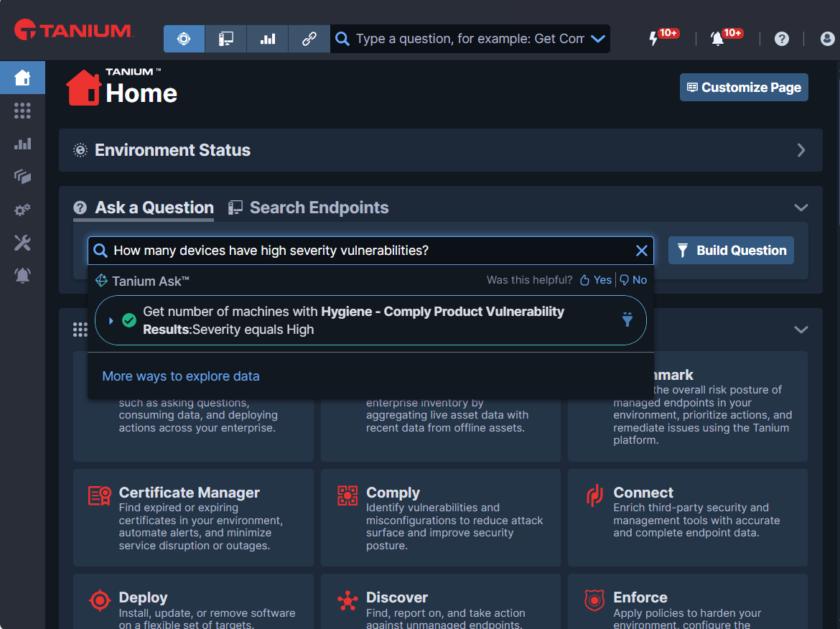This screenshot has height=629, width=840.
Task: Click the Connect module icon
Action: point(594,495)
